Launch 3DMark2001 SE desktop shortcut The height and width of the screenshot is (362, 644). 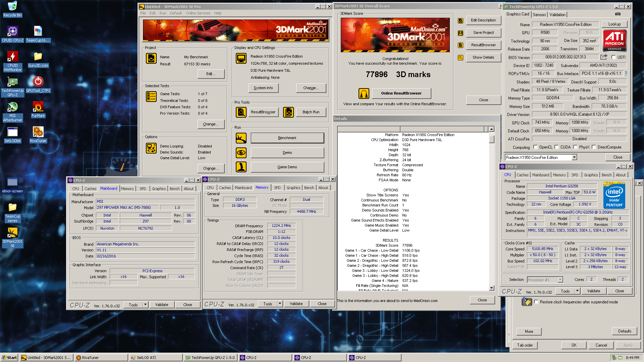12,238
